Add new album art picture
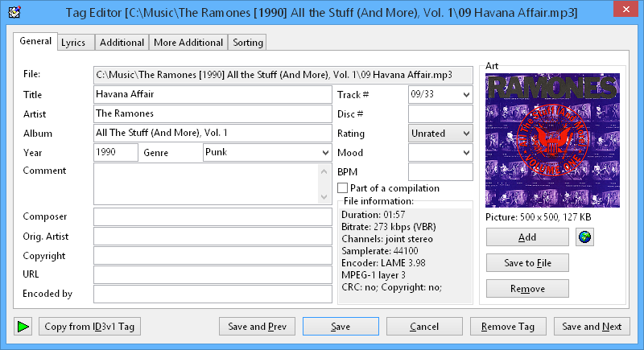Viewport: 644px width, 350px height. [527, 237]
